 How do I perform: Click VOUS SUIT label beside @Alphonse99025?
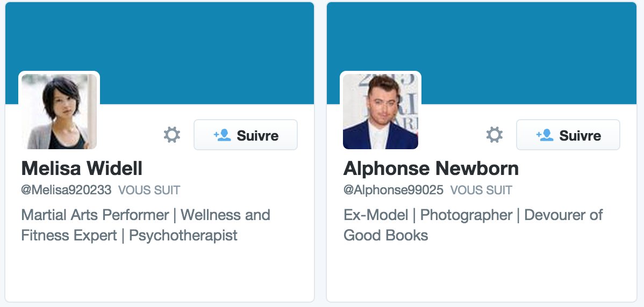pyautogui.click(x=481, y=190)
